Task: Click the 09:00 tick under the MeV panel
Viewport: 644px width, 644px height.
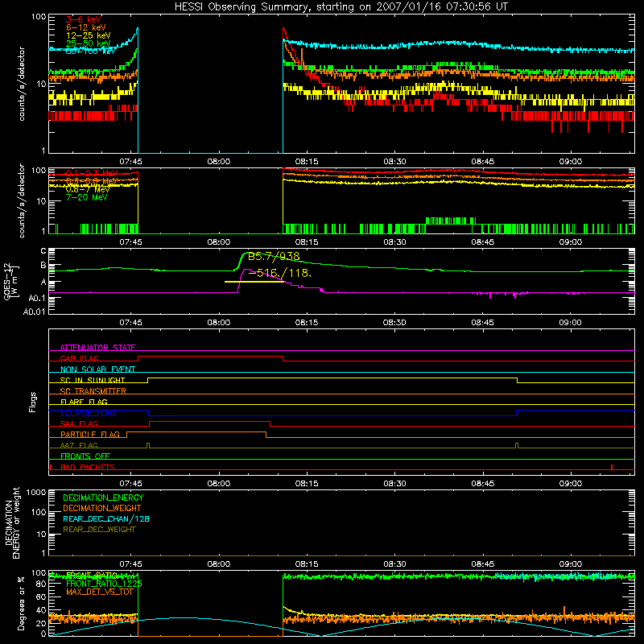Action: (570, 242)
